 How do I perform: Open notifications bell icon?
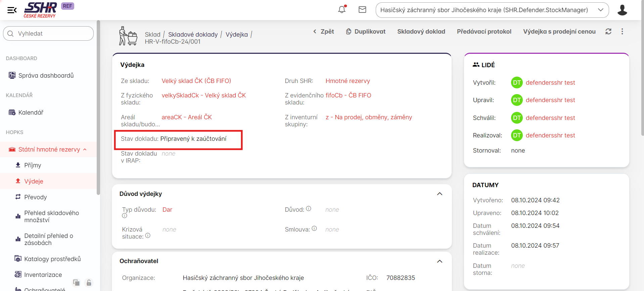point(342,10)
